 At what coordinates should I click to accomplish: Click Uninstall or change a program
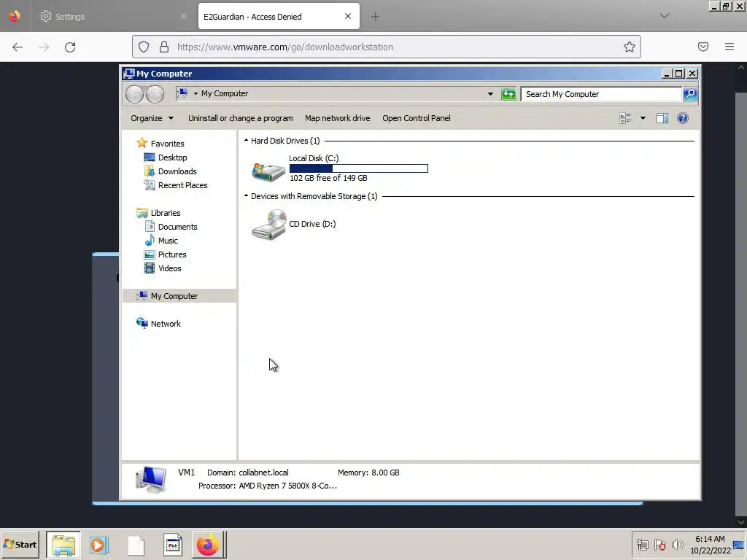240,118
